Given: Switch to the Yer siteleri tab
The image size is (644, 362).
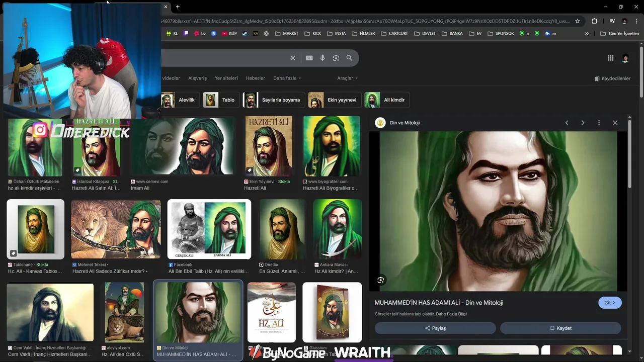Looking at the screenshot, I should click(x=226, y=78).
